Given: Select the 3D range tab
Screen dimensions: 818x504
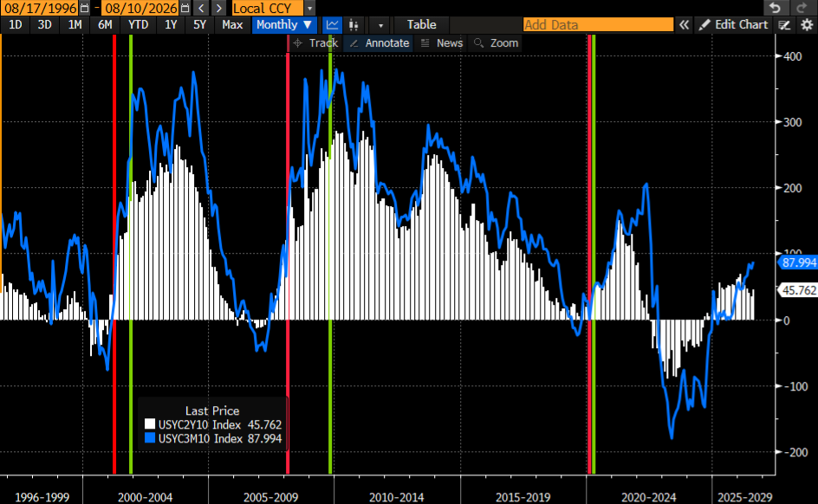Looking at the screenshot, I should (x=45, y=24).
